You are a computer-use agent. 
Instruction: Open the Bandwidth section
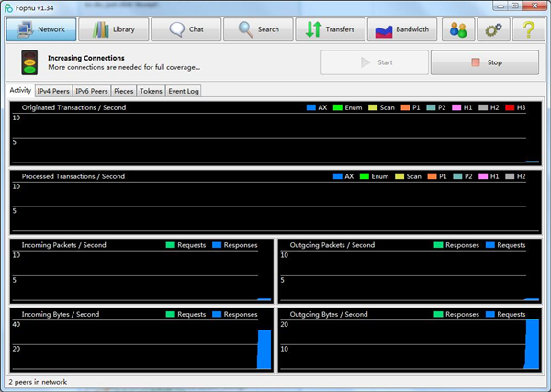402,29
